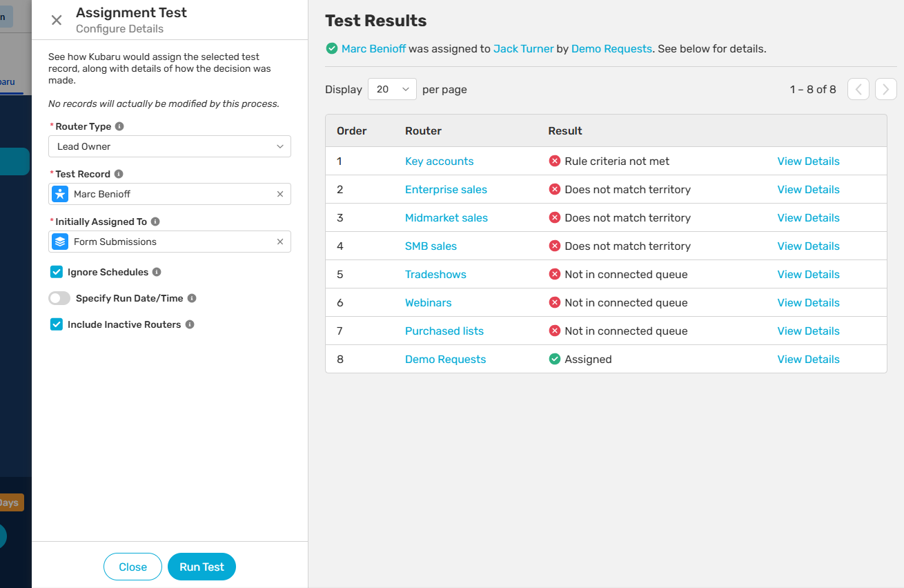Screen dimensions: 904x588
Task: Open the Key accounts router link
Action: [439, 161]
